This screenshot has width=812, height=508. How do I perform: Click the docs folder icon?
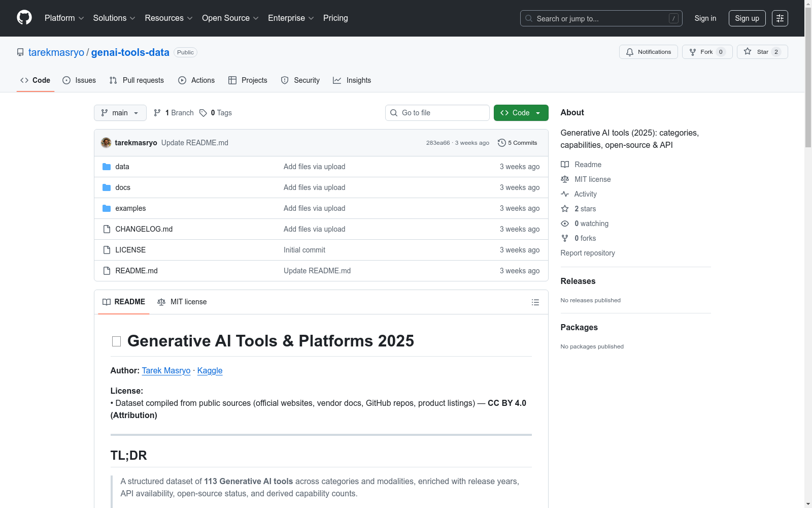click(x=107, y=187)
